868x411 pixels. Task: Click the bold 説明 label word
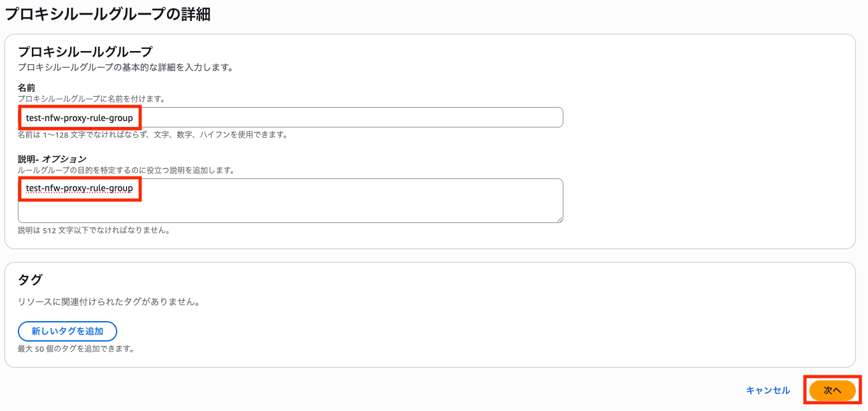tap(26, 159)
